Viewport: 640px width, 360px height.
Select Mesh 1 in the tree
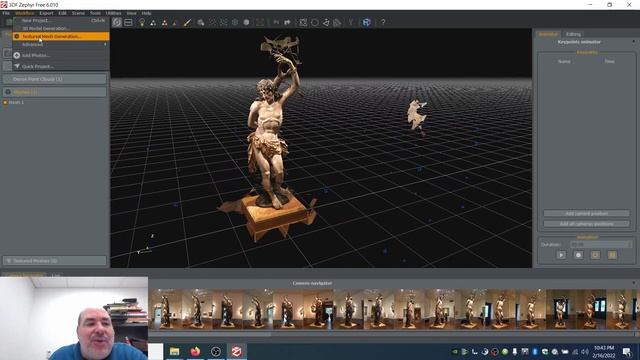click(16, 102)
